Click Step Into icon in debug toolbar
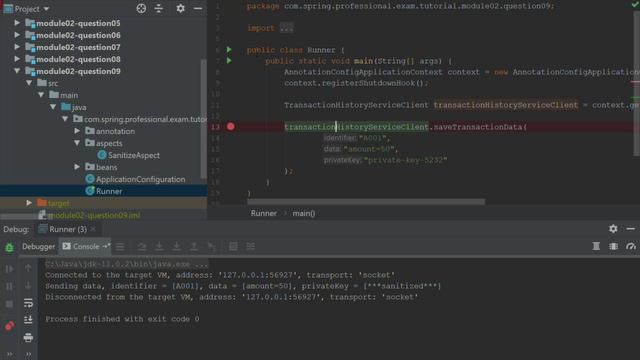 (x=159, y=247)
